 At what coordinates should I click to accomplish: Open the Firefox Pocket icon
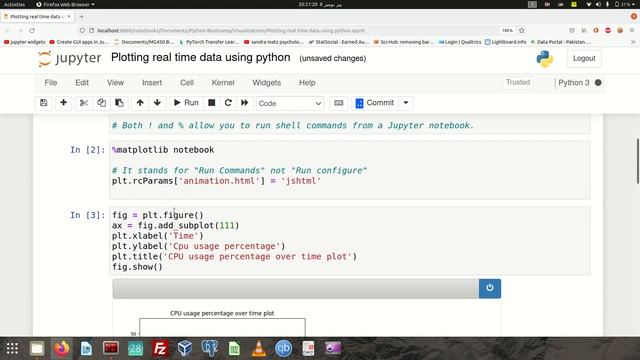tap(572, 31)
